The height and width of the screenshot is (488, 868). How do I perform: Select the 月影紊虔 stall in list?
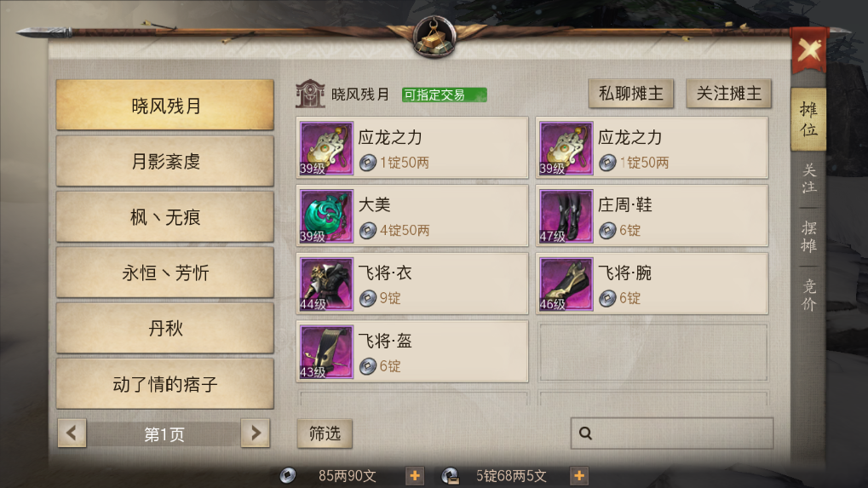(x=165, y=161)
